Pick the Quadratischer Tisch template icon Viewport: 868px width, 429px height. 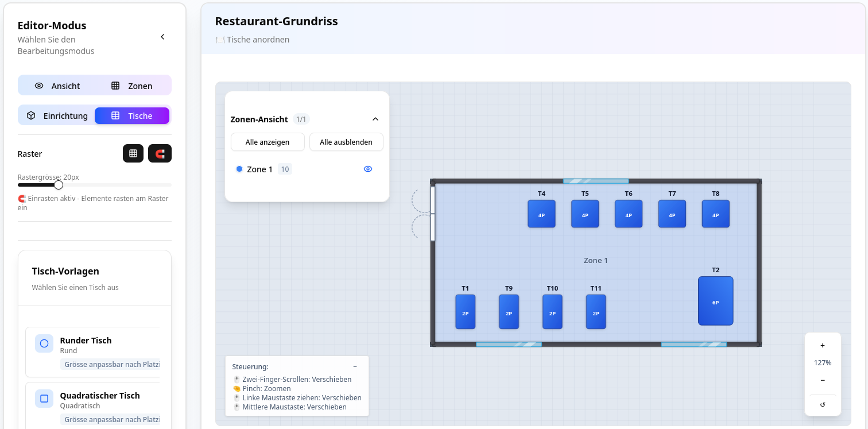tap(44, 399)
